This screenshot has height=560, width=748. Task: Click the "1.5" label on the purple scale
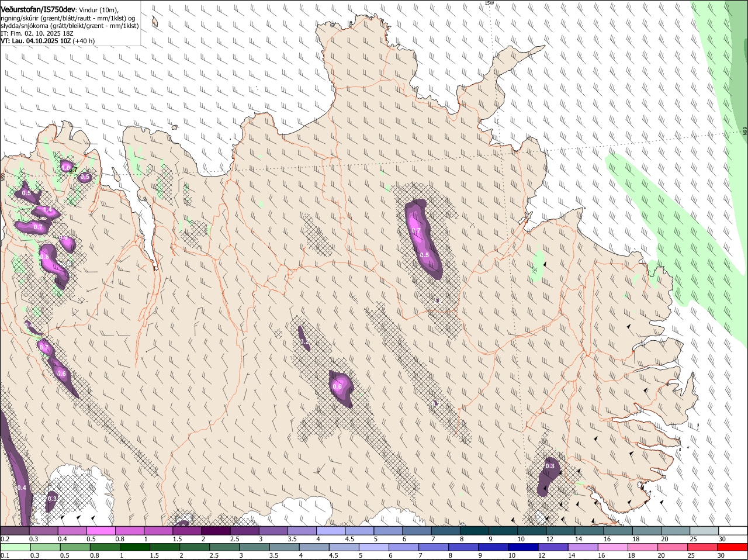[x=177, y=539]
